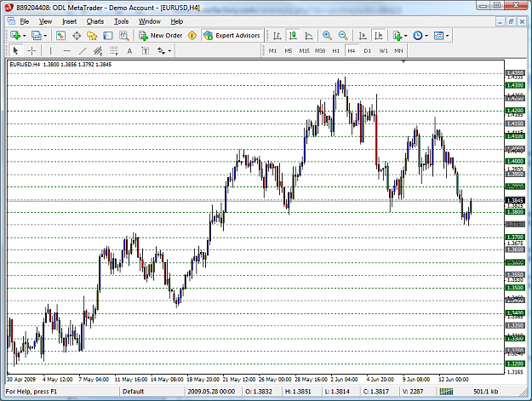Open the Help menu

[x=177, y=21]
